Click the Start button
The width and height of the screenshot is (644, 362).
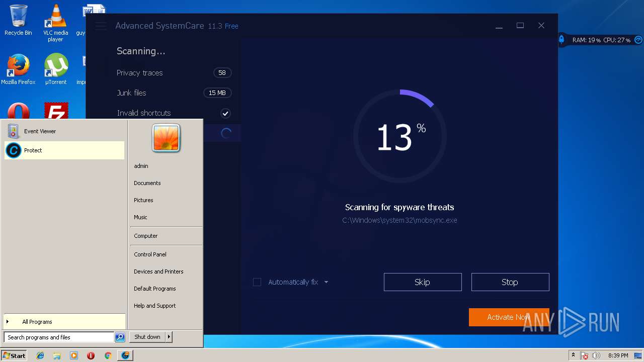[14, 355]
